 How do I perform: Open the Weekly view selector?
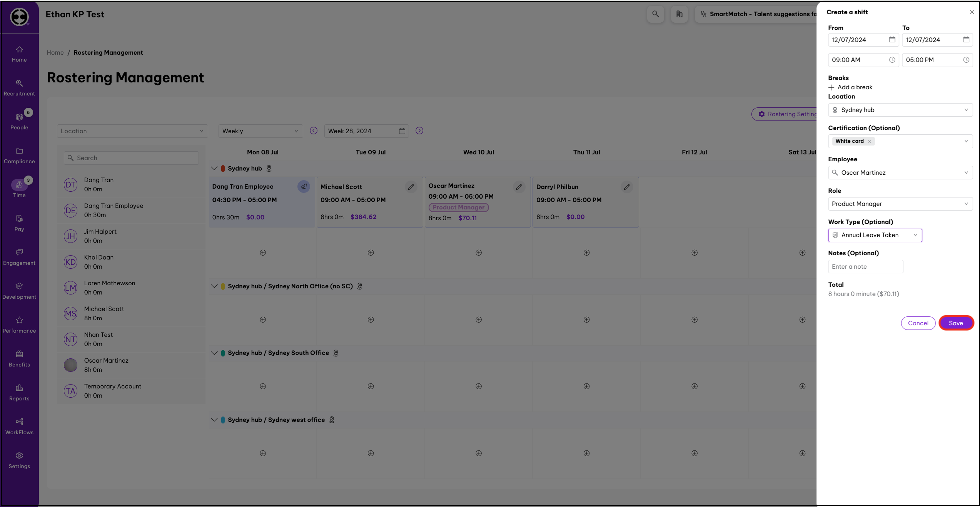click(x=260, y=131)
